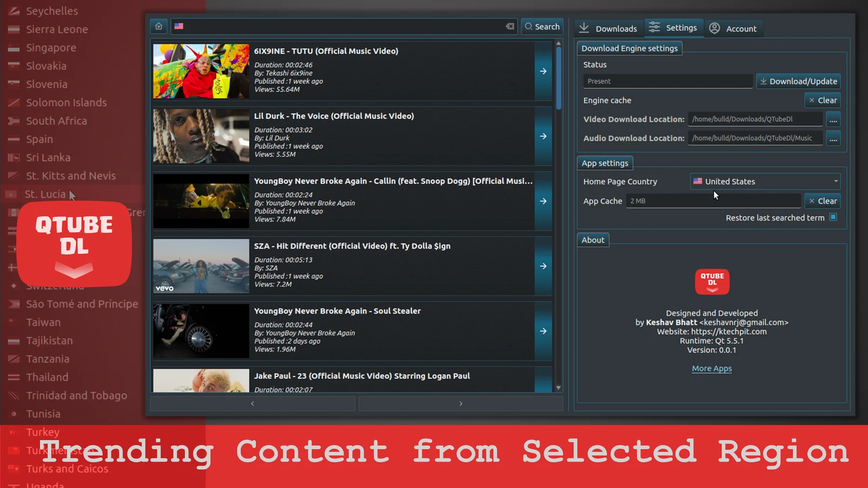Click the home icon beside the search bar
Image resolution: width=868 pixels, height=488 pixels.
click(158, 26)
